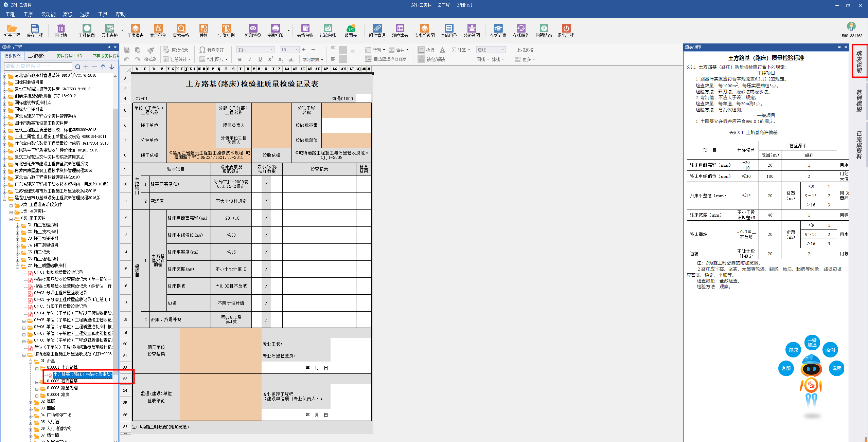Increase font size with plus icon
The height and width of the screenshot is (442, 868).
(304, 50)
